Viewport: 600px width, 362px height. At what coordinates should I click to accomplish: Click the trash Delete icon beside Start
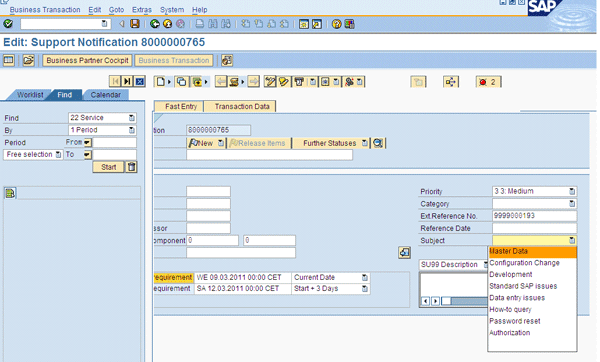tap(131, 167)
